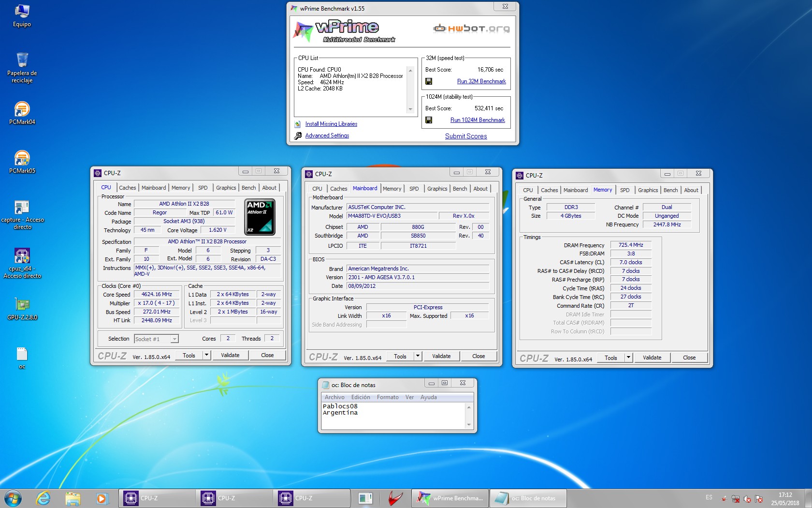Click the AMD Athlon II processor logo

tap(260, 217)
